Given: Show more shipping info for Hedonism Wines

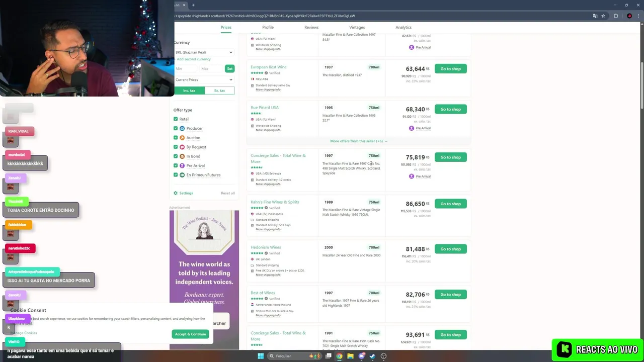Looking at the screenshot, I should (x=268, y=275).
